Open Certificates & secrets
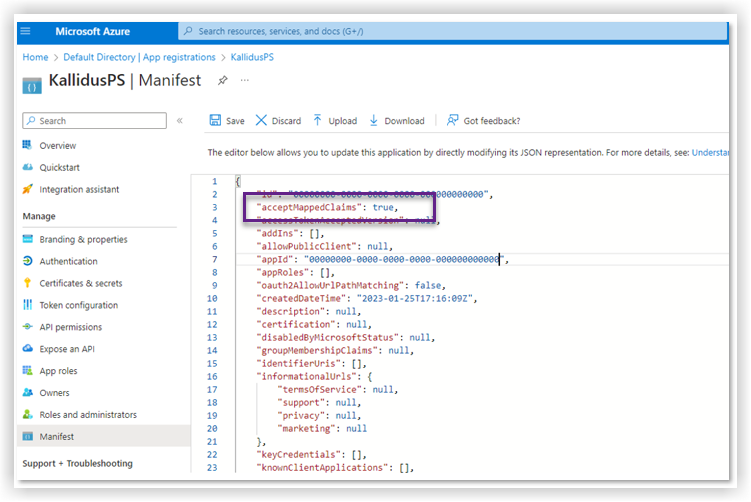751x502 pixels. pos(81,283)
